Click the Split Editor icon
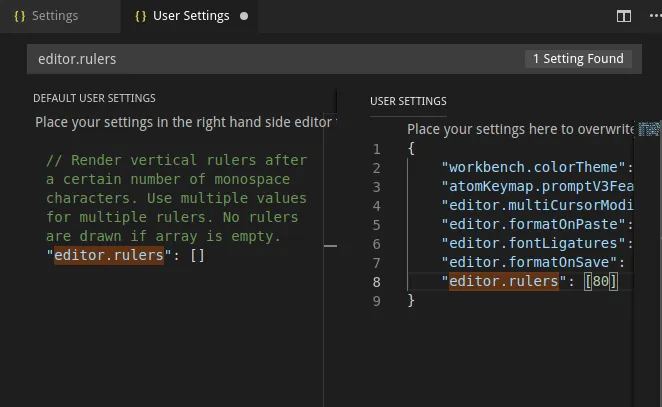 (624, 16)
